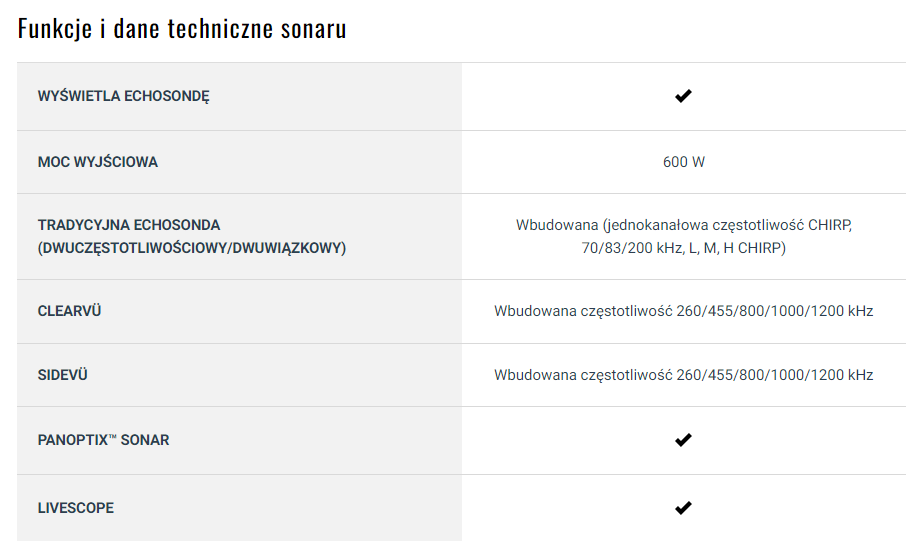Select the CLEARVÜ row label
This screenshot has width=913, height=542.
pyautogui.click(x=70, y=311)
